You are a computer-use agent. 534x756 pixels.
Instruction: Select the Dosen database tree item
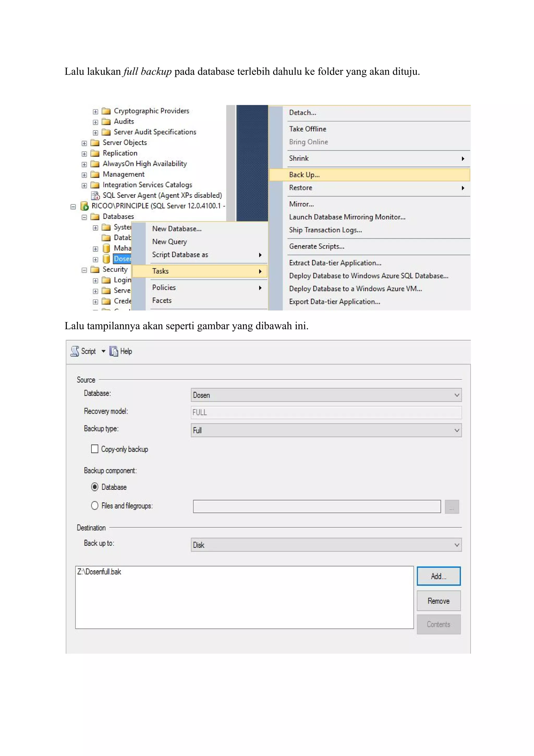tap(122, 259)
